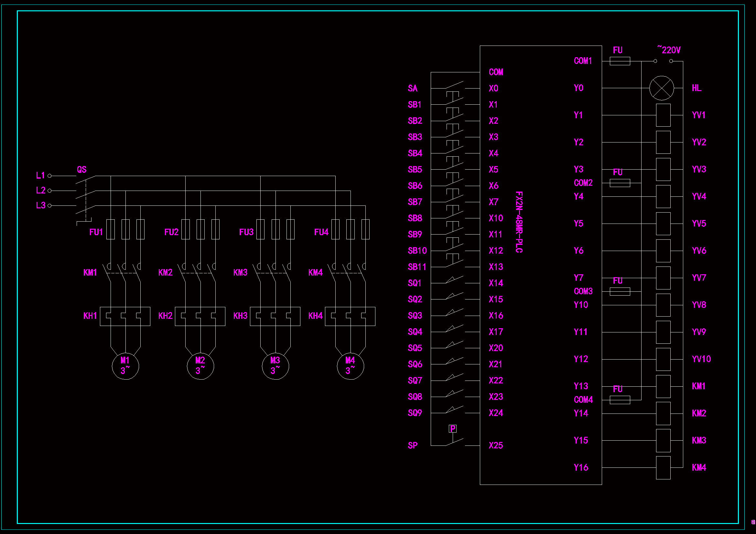Click the QS isolator switch label

pyautogui.click(x=82, y=170)
